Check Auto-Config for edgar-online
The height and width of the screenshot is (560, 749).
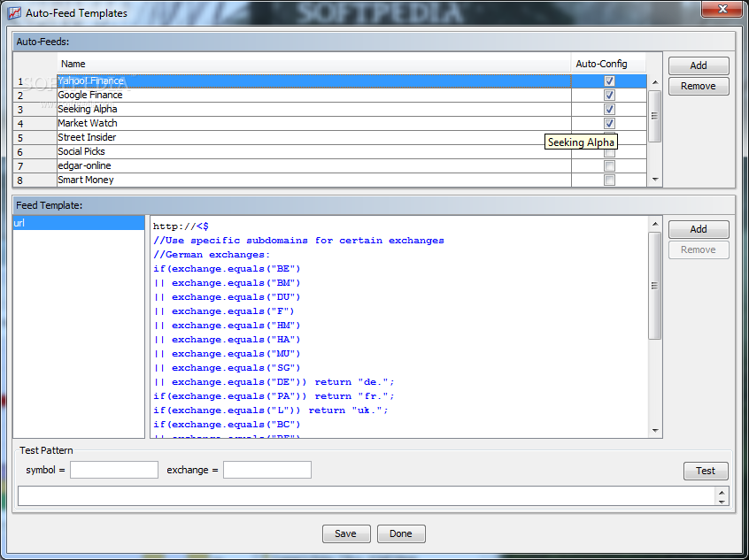609,166
